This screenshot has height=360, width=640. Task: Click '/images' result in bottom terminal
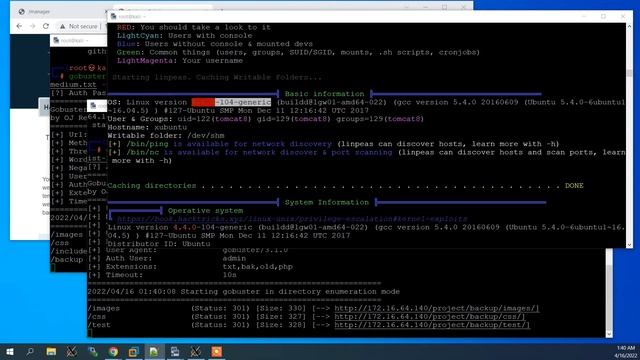104,308
